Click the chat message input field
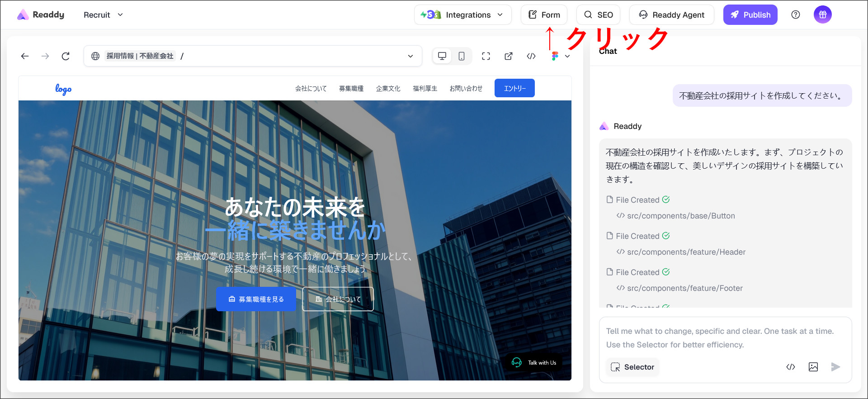Viewport: 868px width, 399px height. coord(725,337)
